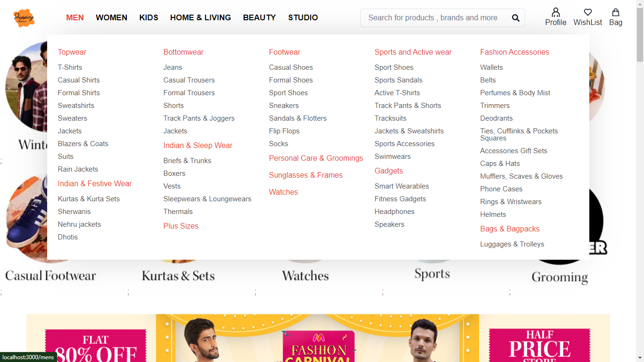Select Ties, Cufflinks & Pockets Squares
644x362 pixels.
click(519, 134)
